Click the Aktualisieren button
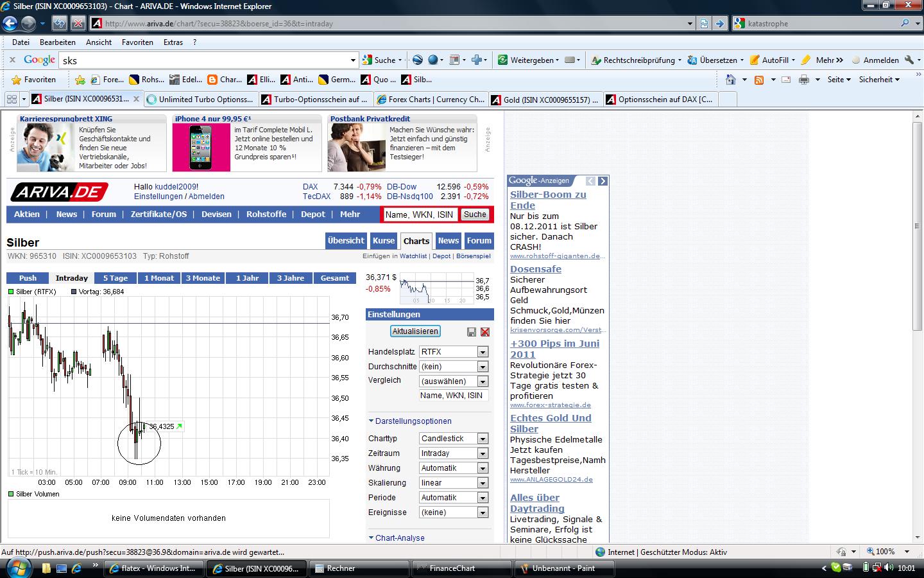 point(415,331)
